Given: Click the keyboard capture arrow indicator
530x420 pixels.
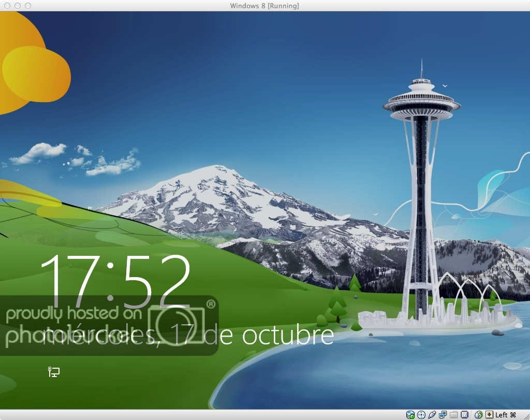Looking at the screenshot, I should pos(489,415).
